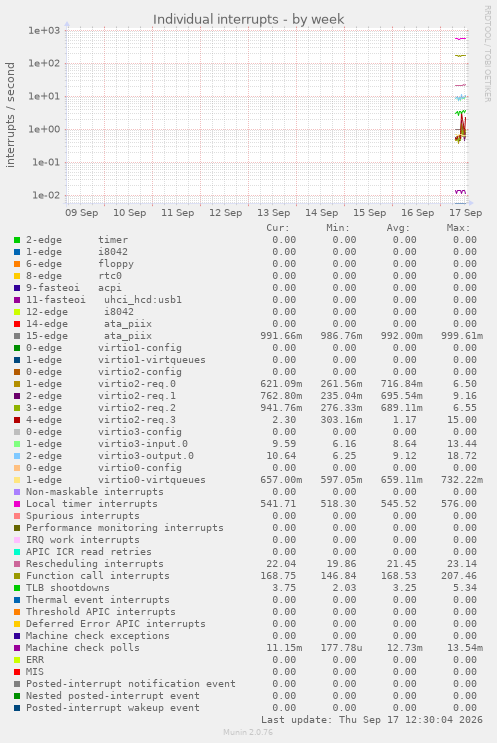Click the red ata_piix 14-edge swatch

(17, 324)
